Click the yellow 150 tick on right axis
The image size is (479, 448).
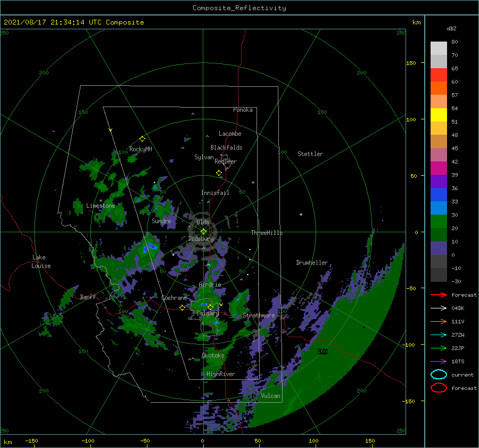[411, 63]
